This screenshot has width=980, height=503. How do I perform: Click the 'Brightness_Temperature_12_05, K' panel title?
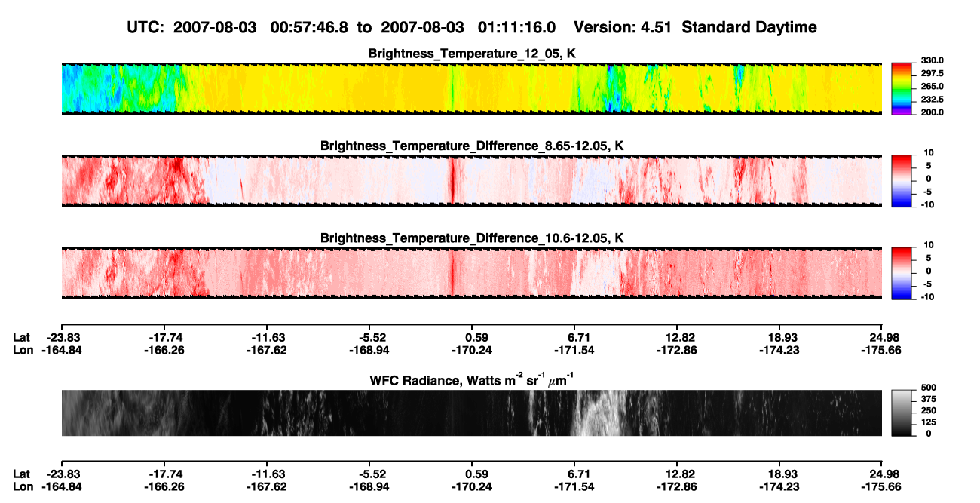pos(472,54)
